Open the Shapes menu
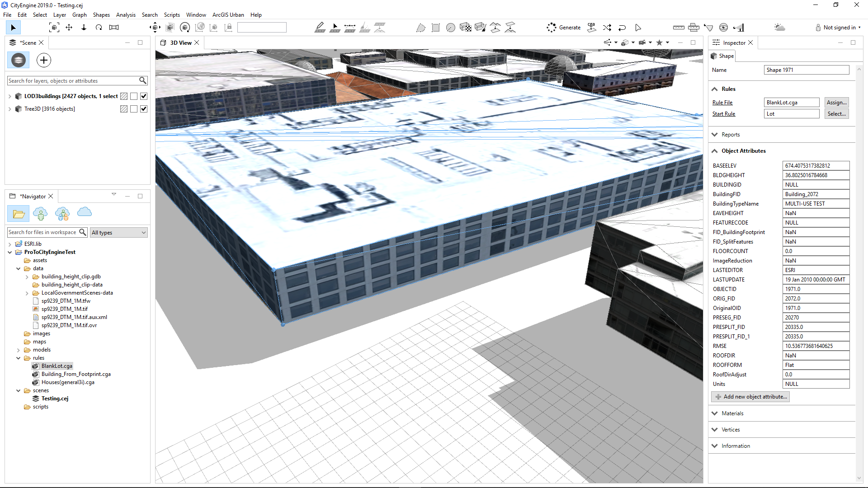The width and height of the screenshot is (868, 488). point(101,15)
